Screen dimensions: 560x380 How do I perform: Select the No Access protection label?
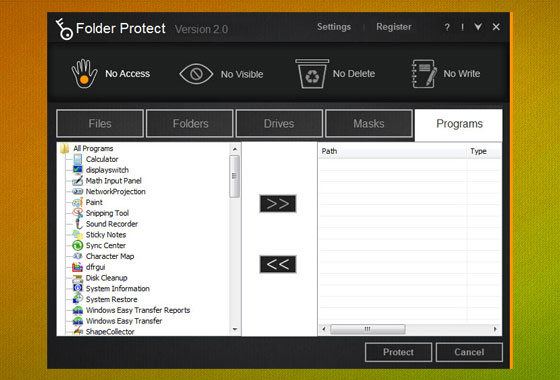click(128, 74)
